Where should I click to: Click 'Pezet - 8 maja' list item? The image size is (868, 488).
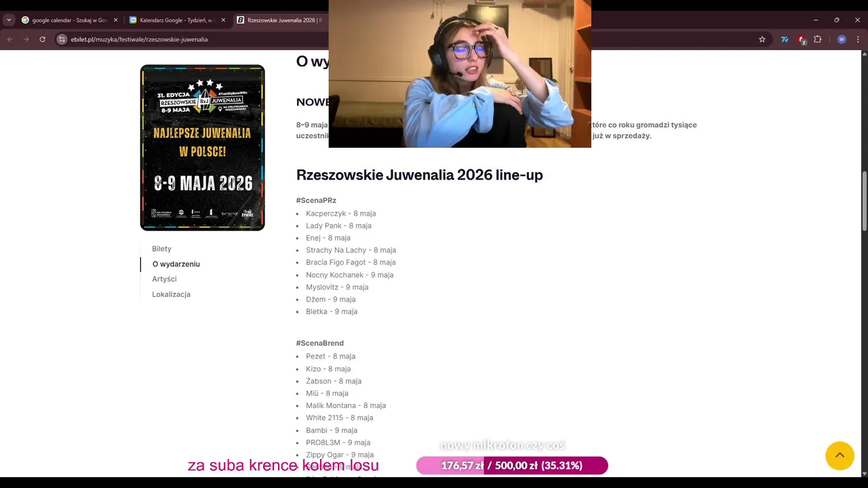330,357
